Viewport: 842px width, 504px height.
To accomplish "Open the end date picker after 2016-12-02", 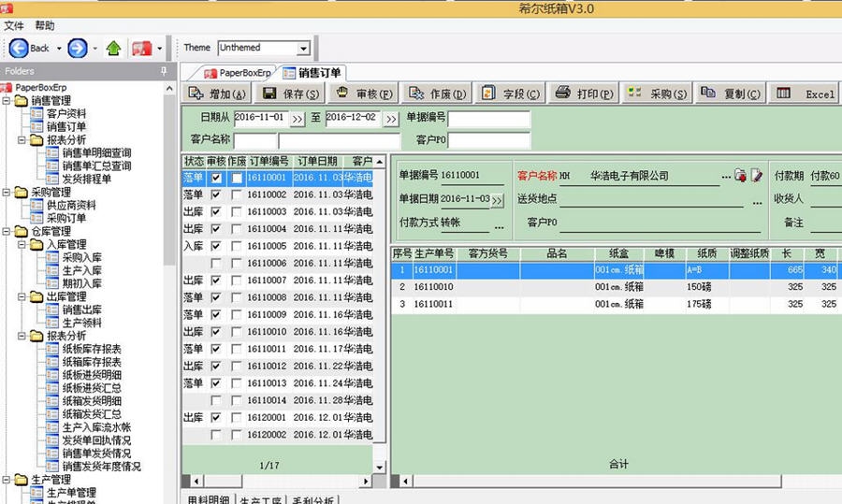I will click(391, 119).
